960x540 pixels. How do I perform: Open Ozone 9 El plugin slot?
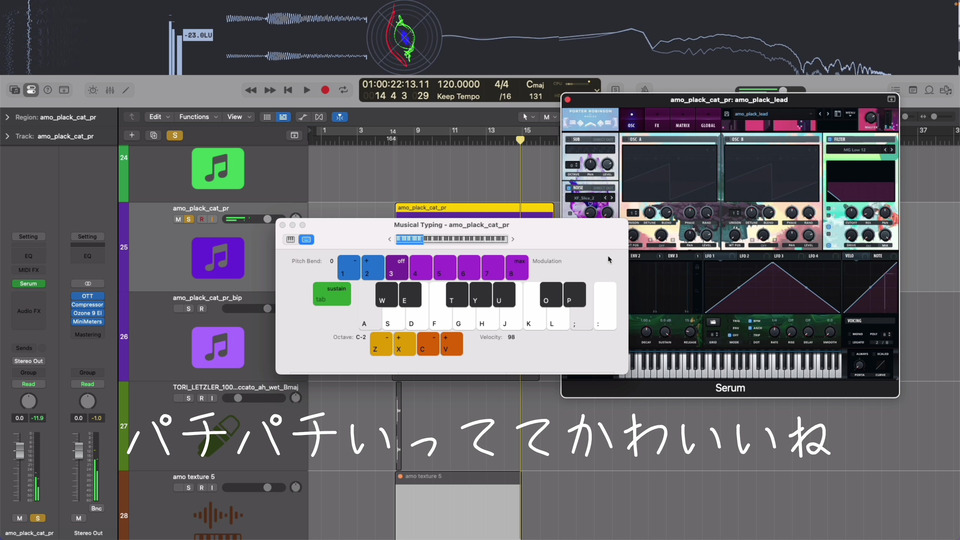[88, 313]
